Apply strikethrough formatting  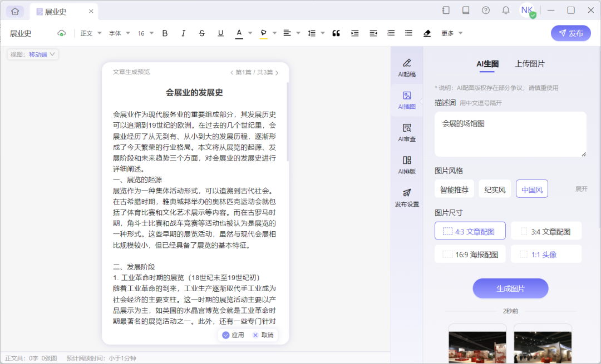pos(202,33)
